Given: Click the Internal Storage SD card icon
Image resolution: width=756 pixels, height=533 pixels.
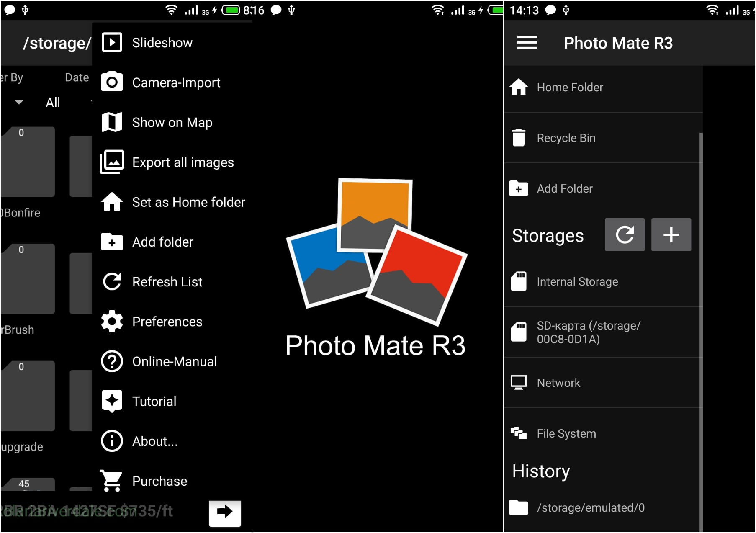Looking at the screenshot, I should tap(519, 281).
